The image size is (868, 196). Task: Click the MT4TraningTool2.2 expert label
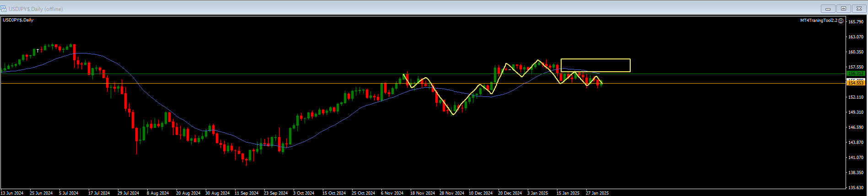click(x=818, y=21)
